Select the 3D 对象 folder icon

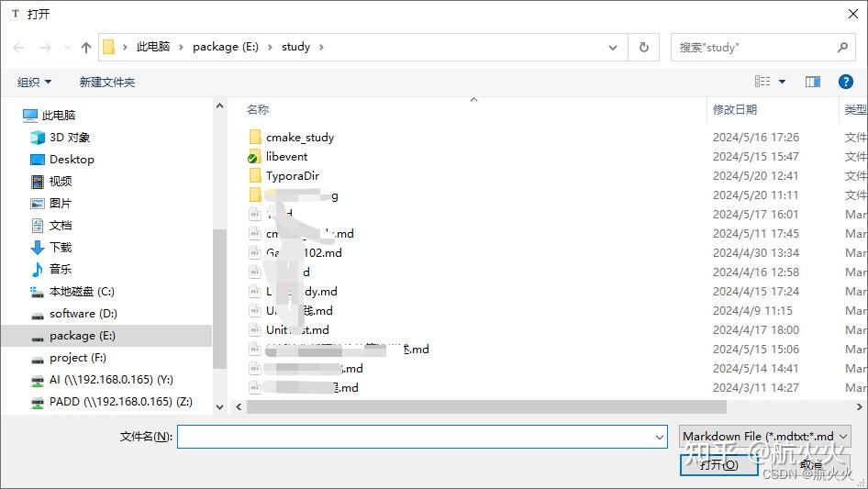pyautogui.click(x=38, y=138)
